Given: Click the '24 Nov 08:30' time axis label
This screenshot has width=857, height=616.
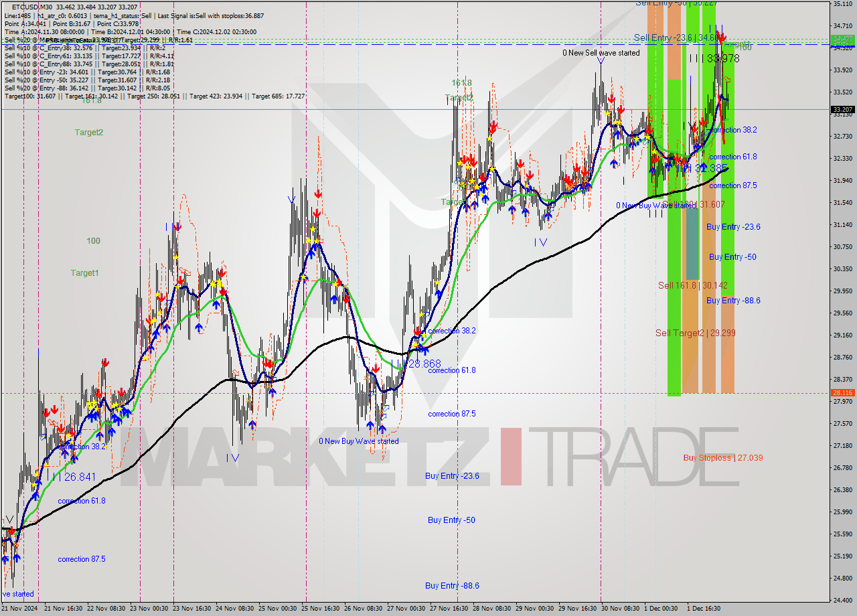Looking at the screenshot, I should point(235,609).
